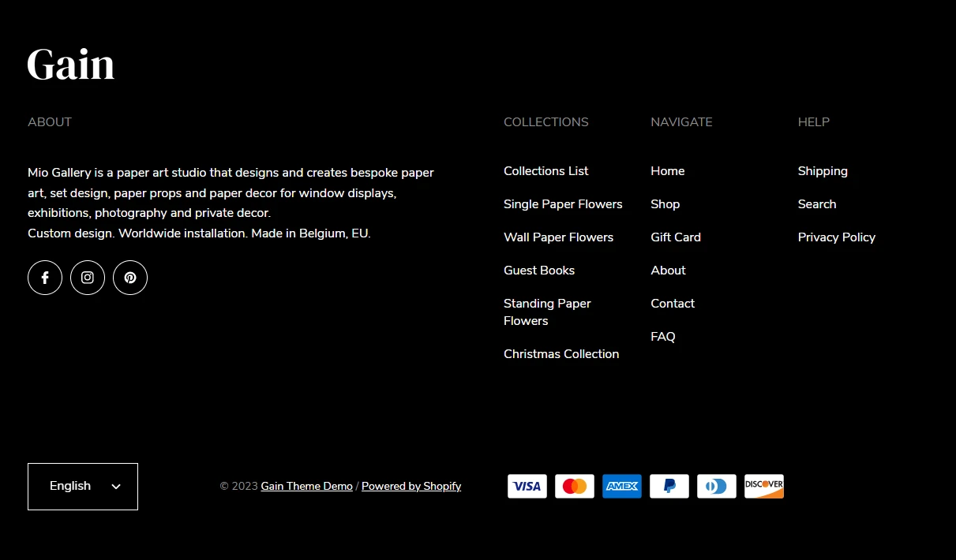The width and height of the screenshot is (956, 560).
Task: Open the FAQ page
Action: (663, 337)
